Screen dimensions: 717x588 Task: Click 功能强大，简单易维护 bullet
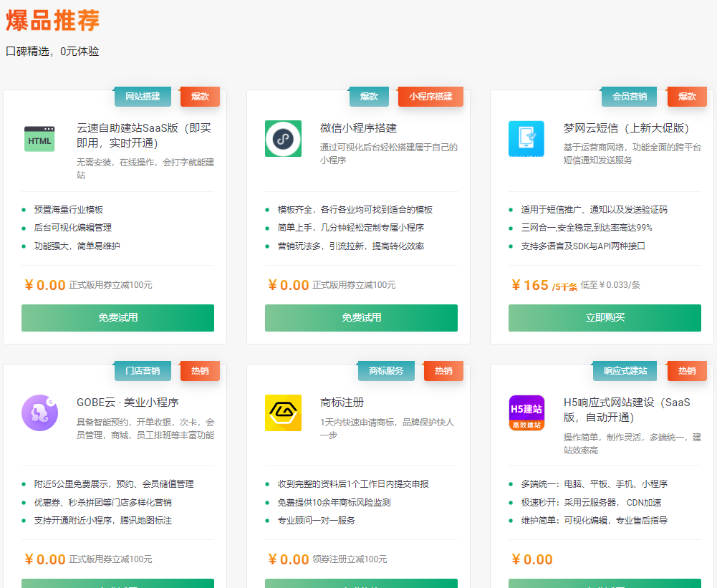coord(77,246)
